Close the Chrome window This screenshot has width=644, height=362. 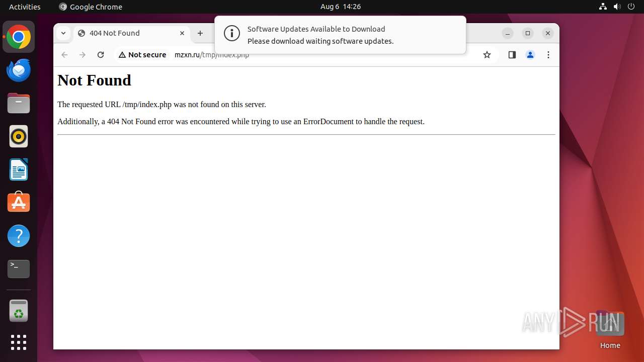(x=548, y=33)
